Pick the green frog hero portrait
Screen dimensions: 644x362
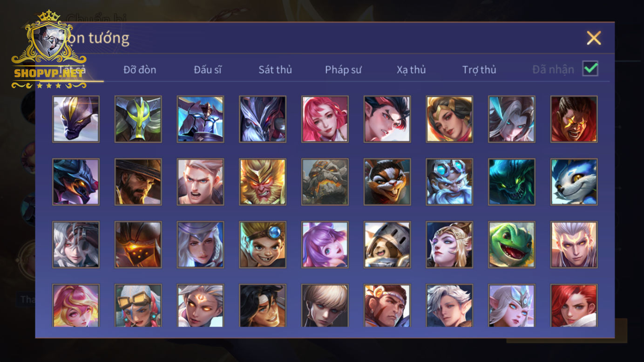[x=512, y=245]
